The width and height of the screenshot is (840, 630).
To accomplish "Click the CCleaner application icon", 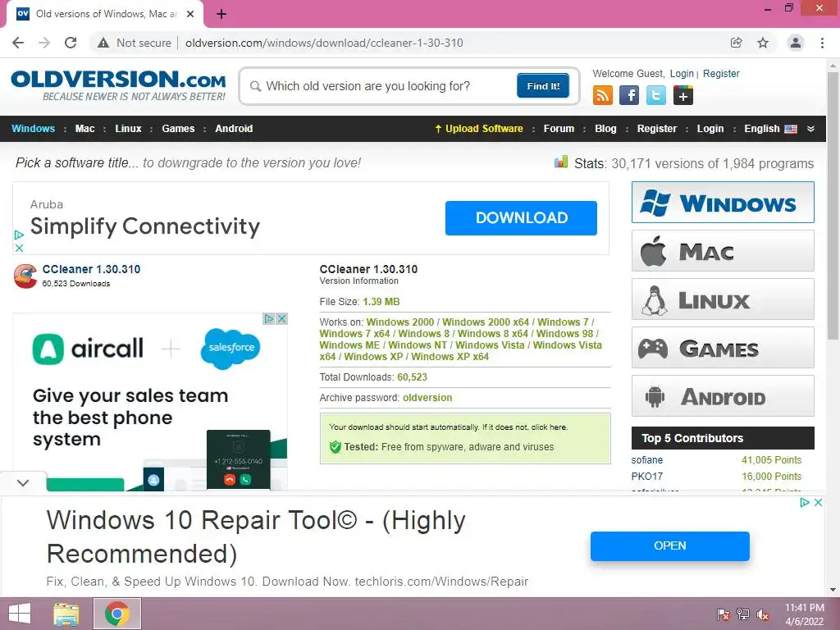I will coord(25,276).
